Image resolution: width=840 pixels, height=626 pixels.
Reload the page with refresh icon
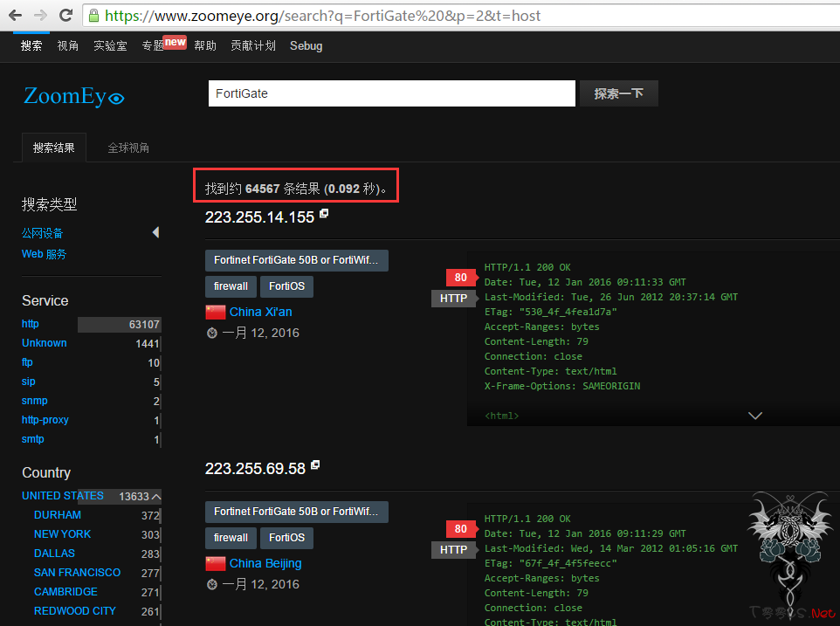click(x=65, y=15)
